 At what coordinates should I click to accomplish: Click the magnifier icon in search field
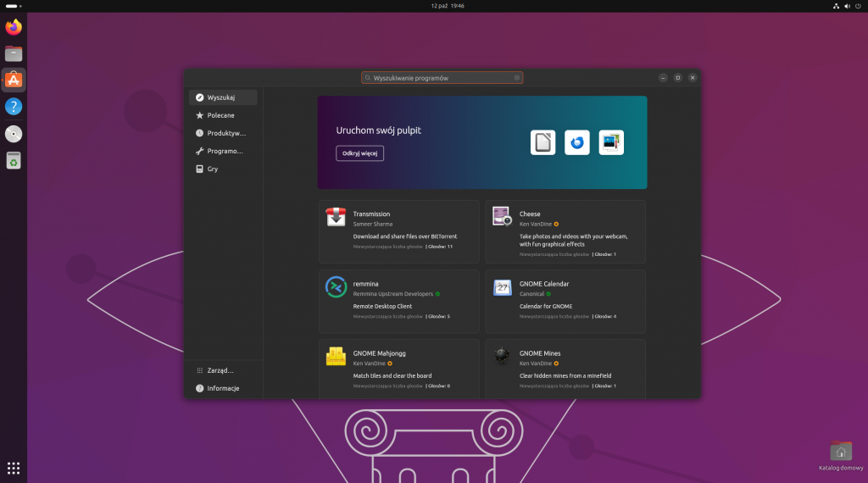click(x=368, y=78)
